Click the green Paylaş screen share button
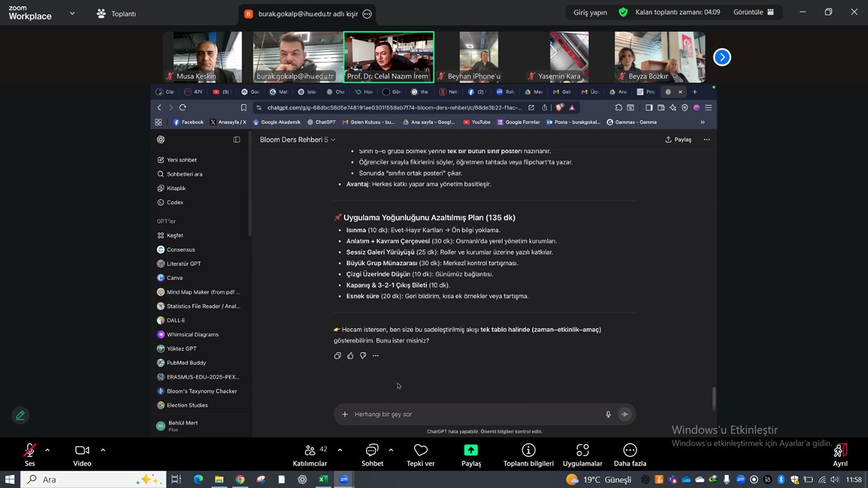 click(471, 455)
